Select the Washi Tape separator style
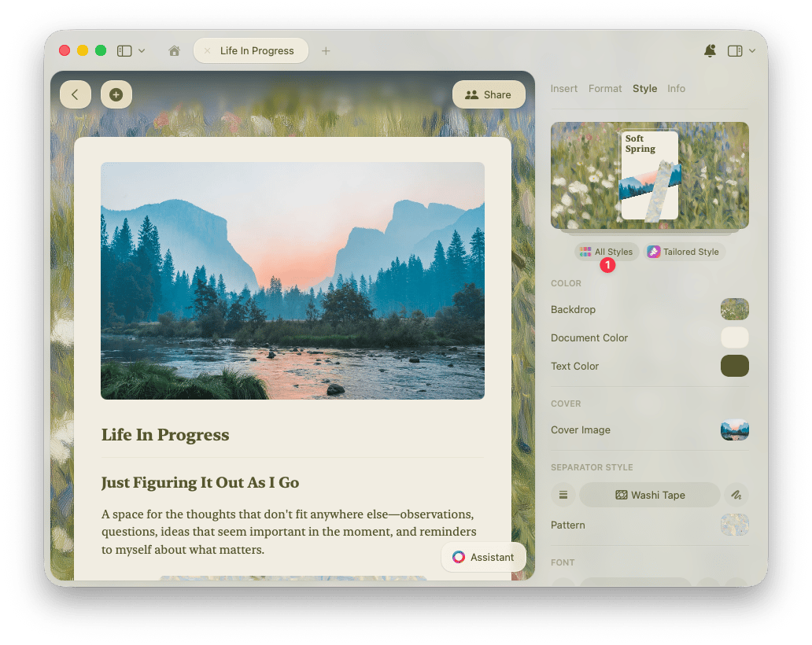Image resolution: width=812 pixels, height=645 pixels. click(650, 495)
